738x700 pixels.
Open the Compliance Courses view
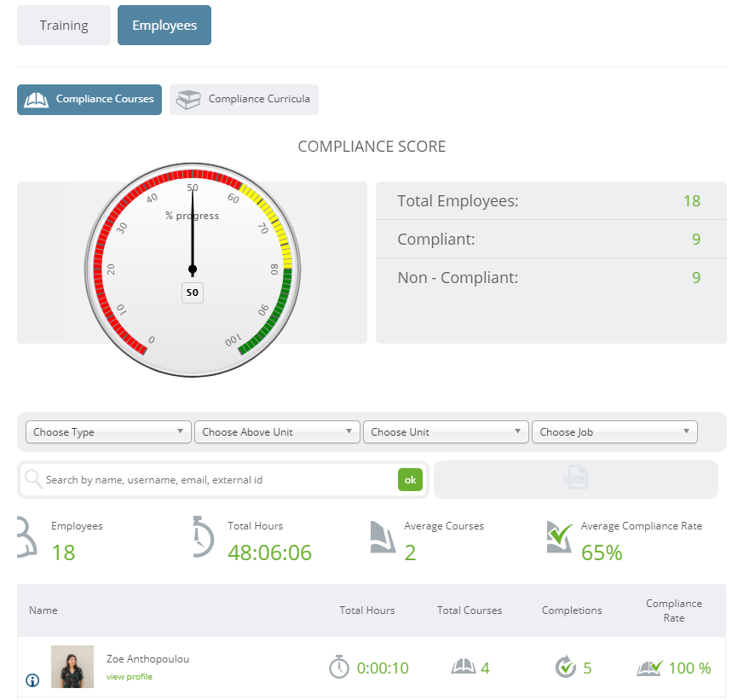point(89,99)
